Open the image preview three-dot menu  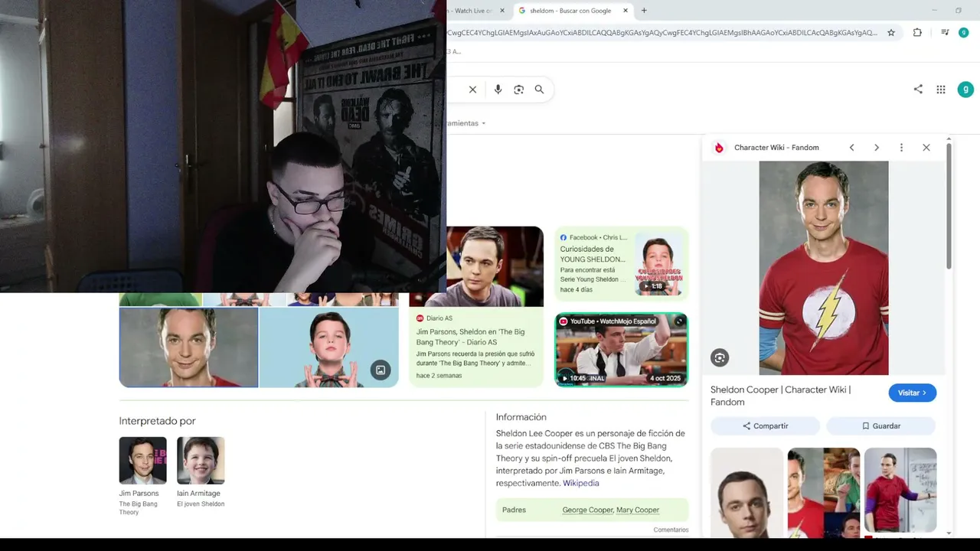pos(901,148)
